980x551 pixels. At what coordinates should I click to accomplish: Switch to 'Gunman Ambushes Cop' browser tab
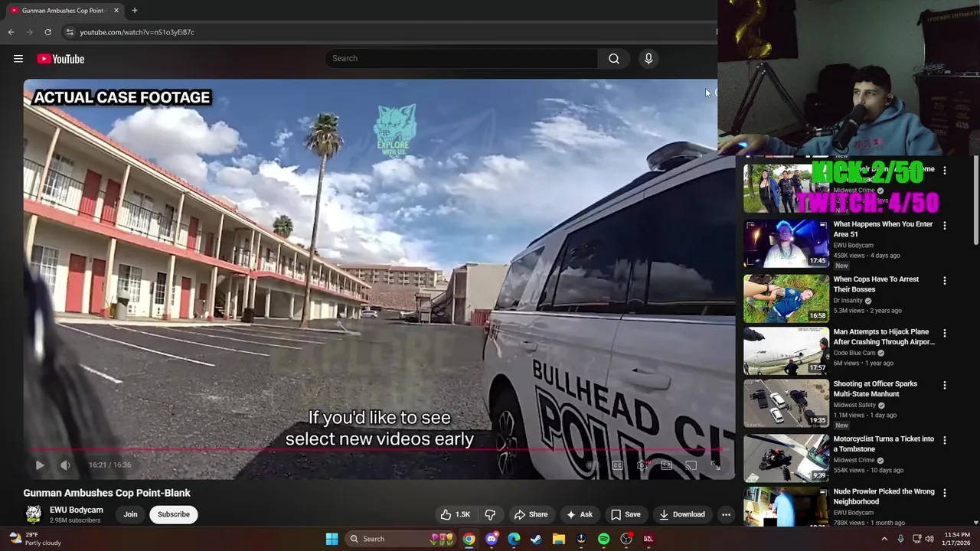(64, 11)
